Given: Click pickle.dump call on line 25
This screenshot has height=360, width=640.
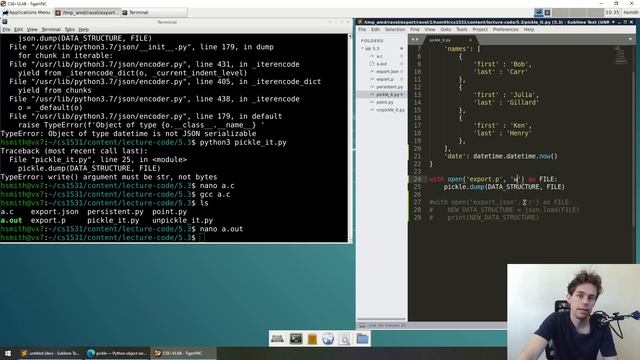Looking at the screenshot, I should [504, 187].
